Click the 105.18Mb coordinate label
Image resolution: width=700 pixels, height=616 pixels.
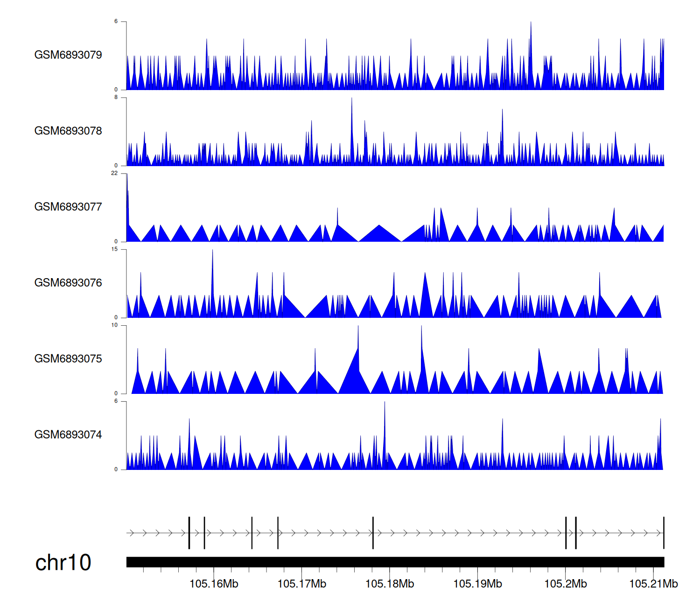(x=390, y=584)
